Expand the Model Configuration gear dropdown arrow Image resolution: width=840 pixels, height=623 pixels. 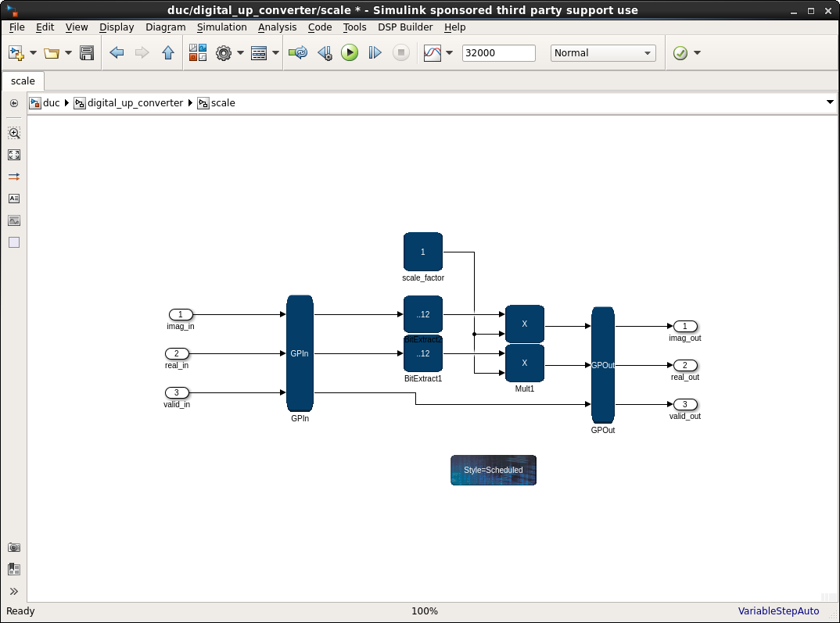coord(241,53)
